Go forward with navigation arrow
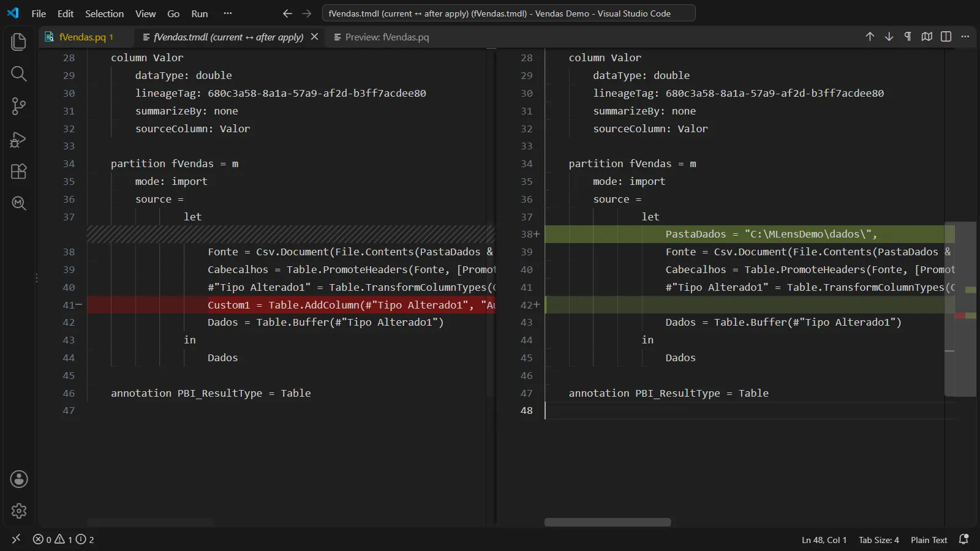Screen dimensions: 980x551 [307, 13]
